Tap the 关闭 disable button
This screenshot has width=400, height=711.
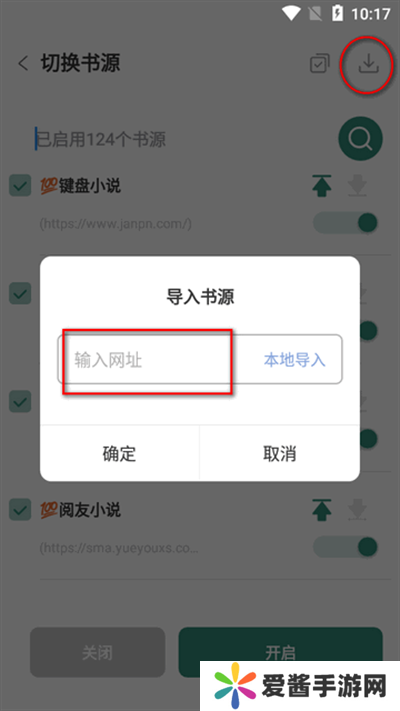tap(98, 653)
